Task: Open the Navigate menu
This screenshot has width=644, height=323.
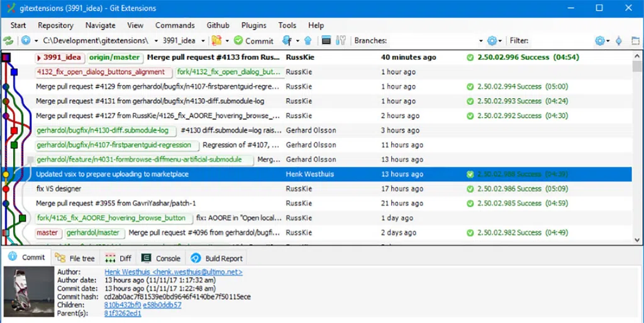Action: pos(100,25)
